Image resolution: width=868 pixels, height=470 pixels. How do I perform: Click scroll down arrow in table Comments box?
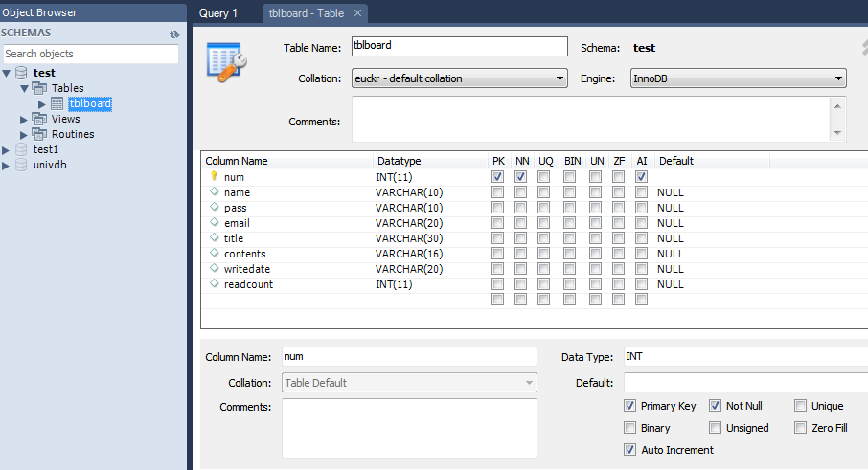tap(837, 133)
